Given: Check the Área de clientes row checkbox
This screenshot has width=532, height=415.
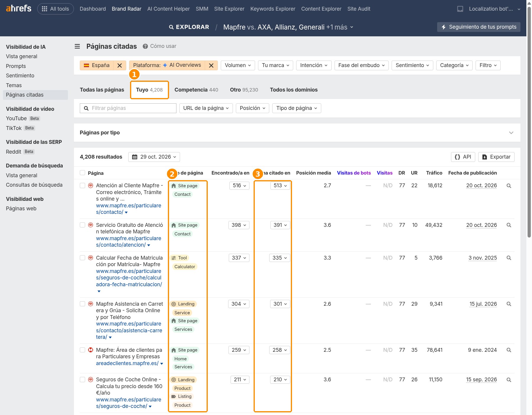Looking at the screenshot, I should tap(82, 350).
